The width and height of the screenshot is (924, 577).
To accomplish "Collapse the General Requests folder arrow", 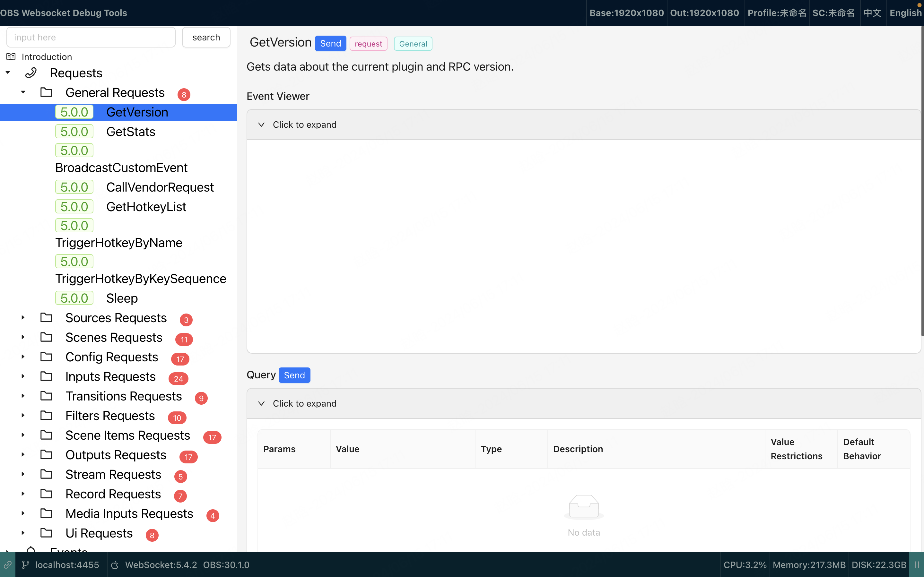I will click(23, 92).
